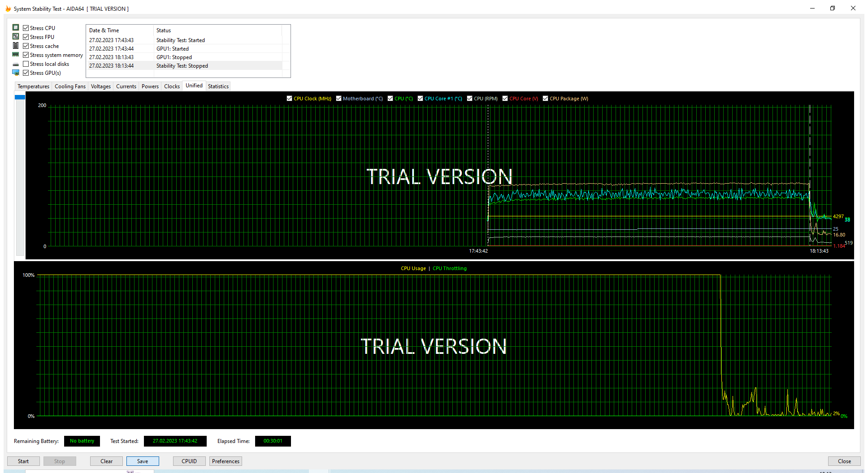The width and height of the screenshot is (868, 473).
Task: Select the 'Stability Test: Stopped' log row
Action: click(182, 66)
